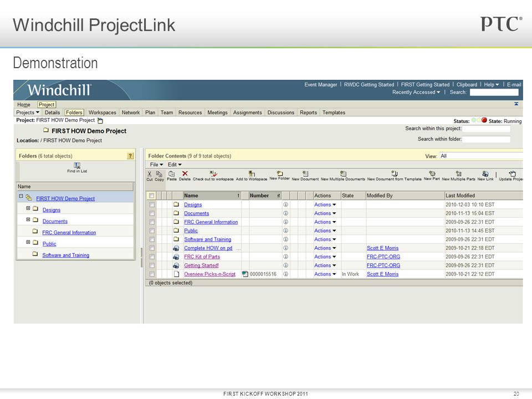Click clipboard icon next to project name
Screen dimensions: 532x399
tap(100, 120)
